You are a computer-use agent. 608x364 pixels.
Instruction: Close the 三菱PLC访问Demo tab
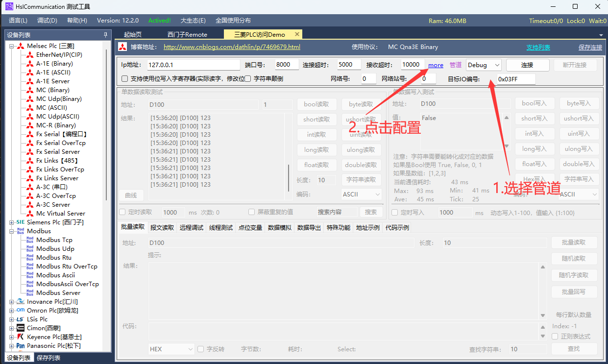click(296, 34)
